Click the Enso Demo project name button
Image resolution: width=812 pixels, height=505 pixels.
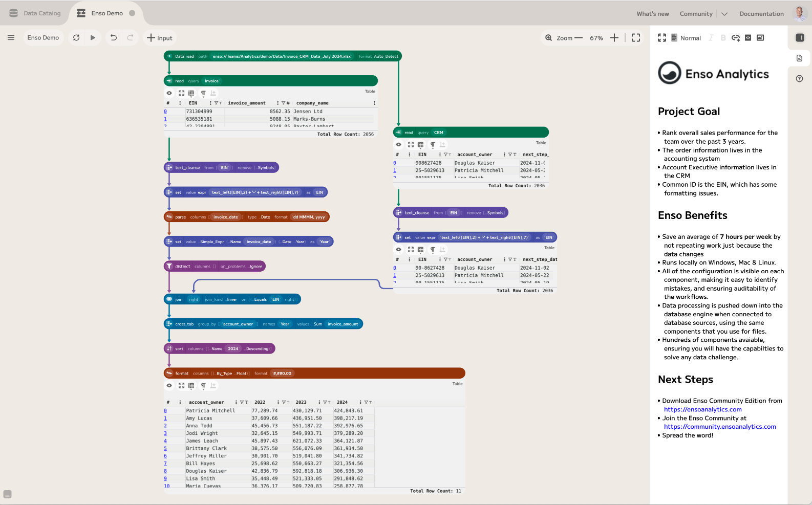tap(43, 38)
